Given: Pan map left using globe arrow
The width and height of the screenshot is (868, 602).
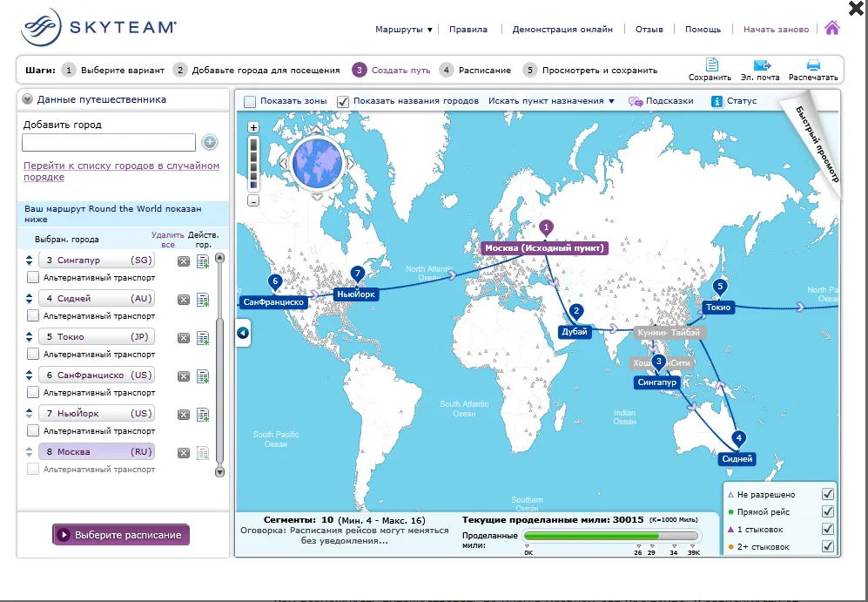Looking at the screenshot, I should pos(283,164).
